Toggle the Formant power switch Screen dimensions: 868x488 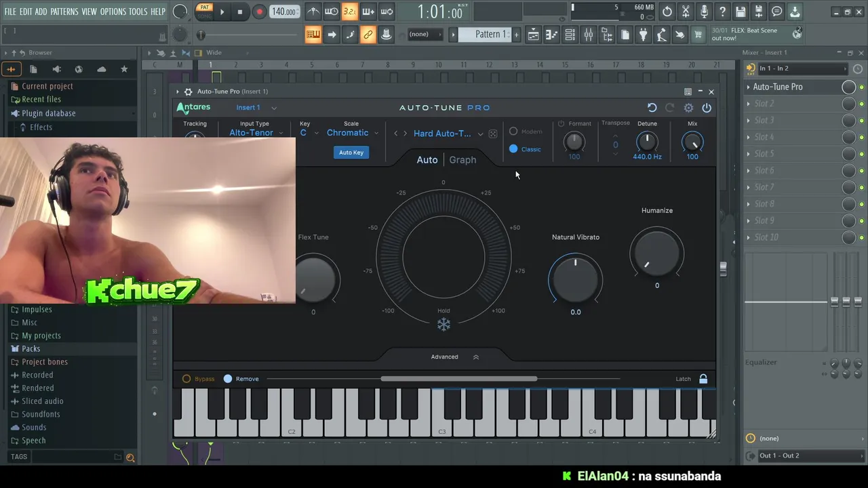561,124
